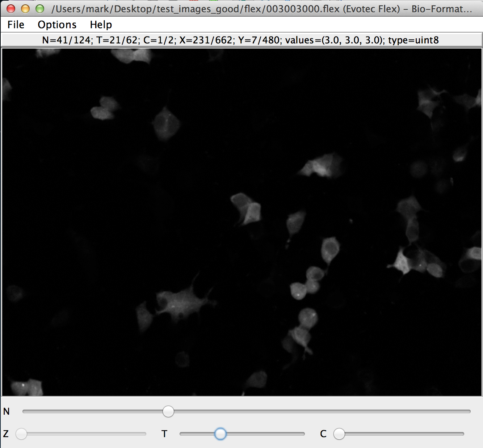Click the microscopy image canvas
Viewport: 483px width, 448px height.
[x=242, y=222]
